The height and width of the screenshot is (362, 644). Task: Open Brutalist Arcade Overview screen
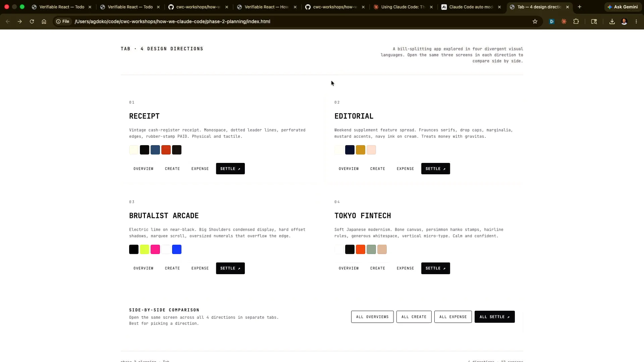(144, 268)
